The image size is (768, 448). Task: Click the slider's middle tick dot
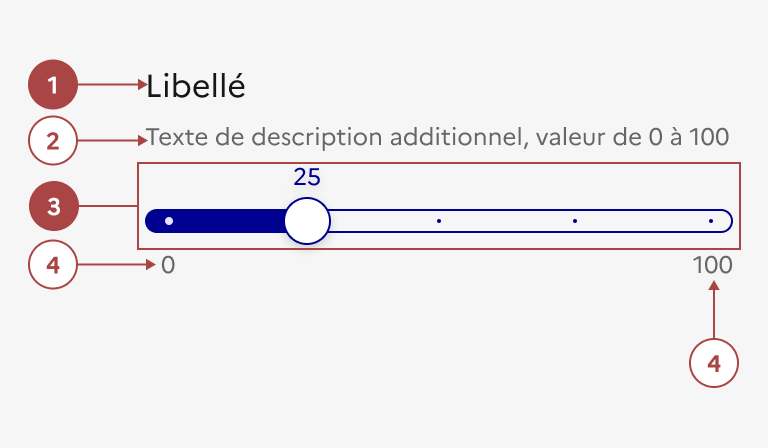pyautogui.click(x=439, y=220)
